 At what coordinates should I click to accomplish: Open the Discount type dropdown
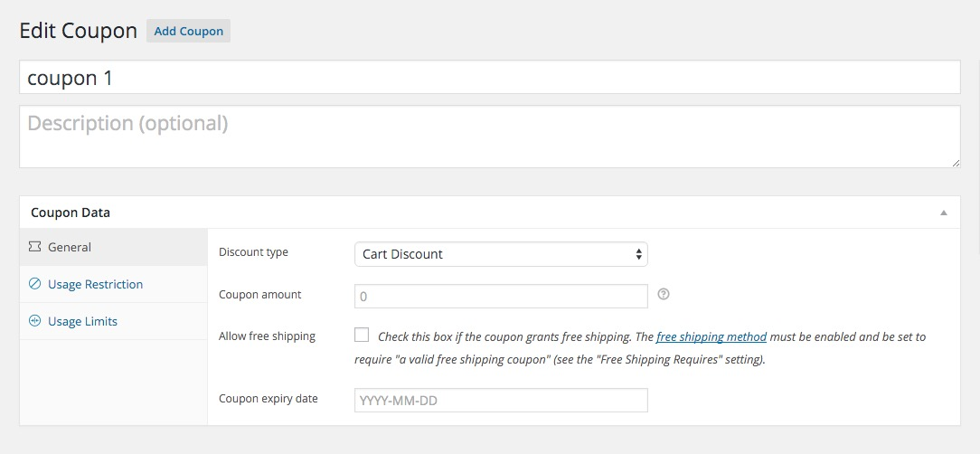click(x=501, y=254)
